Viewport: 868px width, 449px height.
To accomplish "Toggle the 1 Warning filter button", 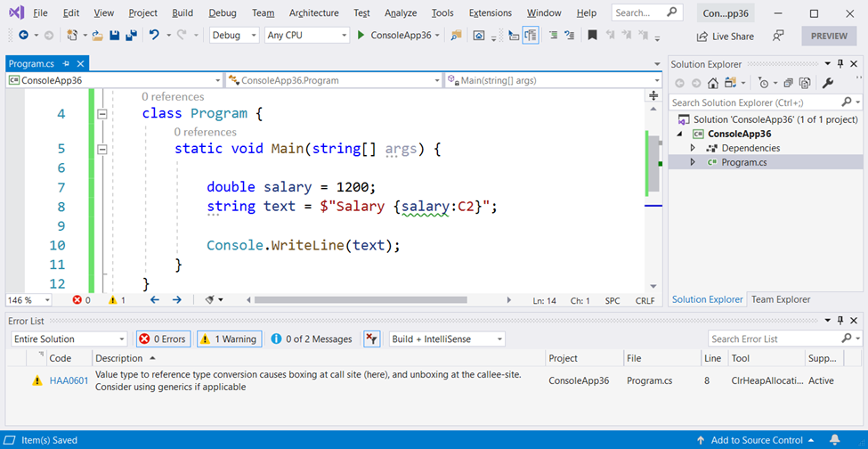I will click(x=228, y=339).
